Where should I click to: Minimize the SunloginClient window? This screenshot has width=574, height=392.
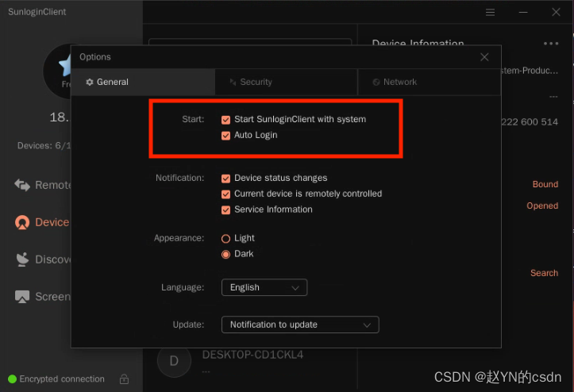point(523,13)
